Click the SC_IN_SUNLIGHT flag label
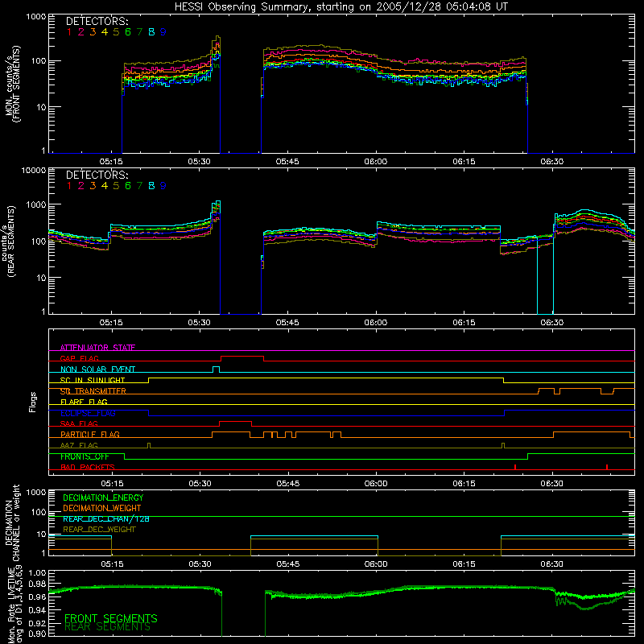This screenshot has width=644, height=644. click(93, 380)
